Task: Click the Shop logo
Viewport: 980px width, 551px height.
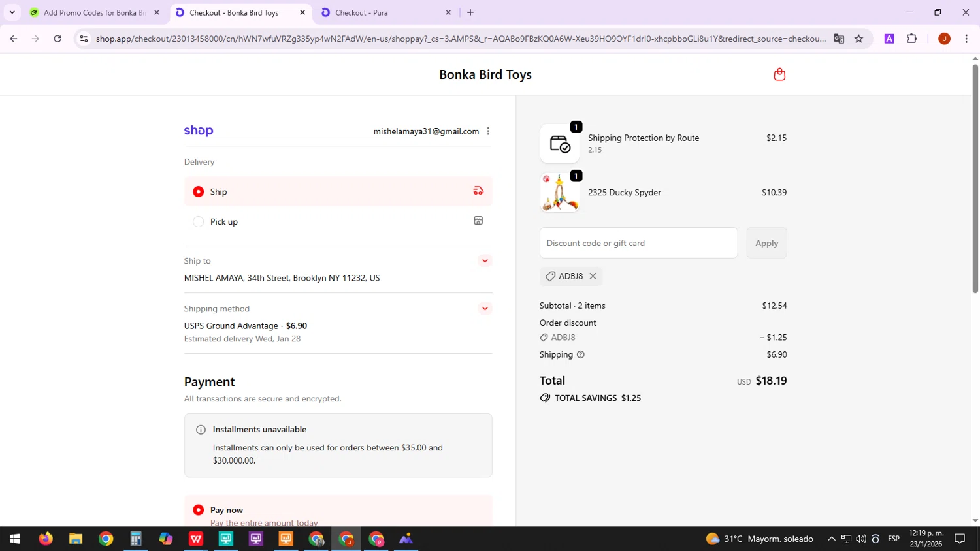Action: 199,131
